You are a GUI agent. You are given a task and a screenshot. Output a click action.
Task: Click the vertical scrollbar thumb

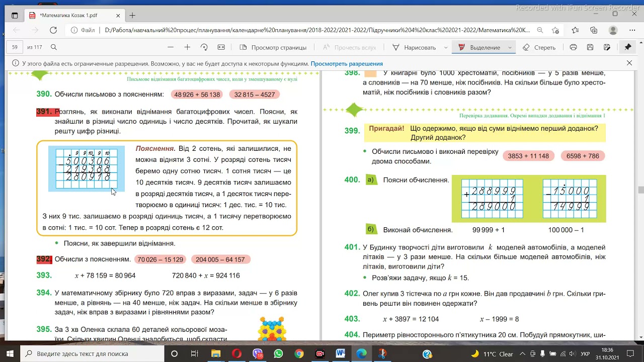coord(640,190)
